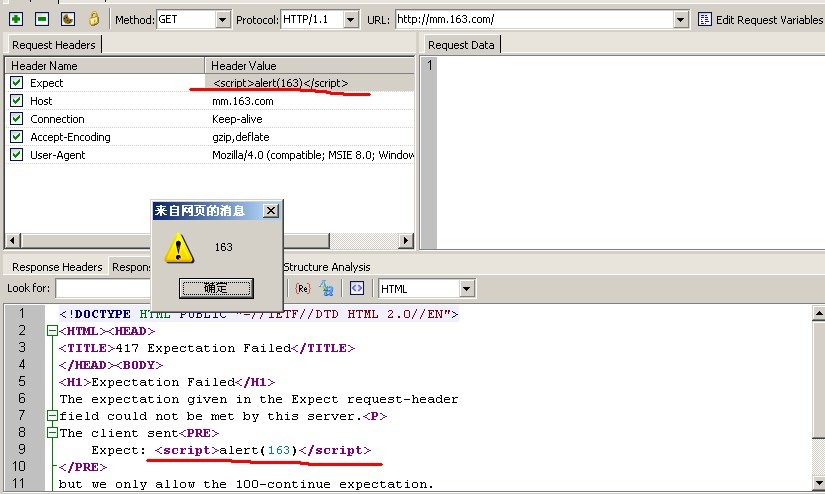Switch to the Structure Analysis tab

pyautogui.click(x=327, y=267)
